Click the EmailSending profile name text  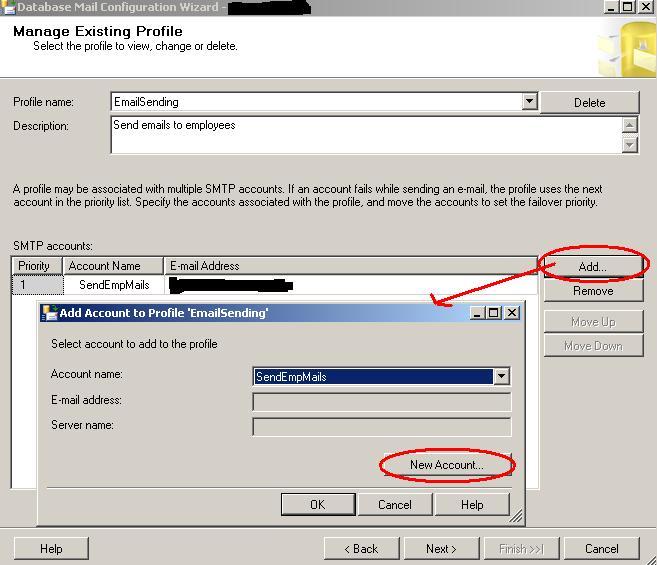pyautogui.click(x=146, y=102)
